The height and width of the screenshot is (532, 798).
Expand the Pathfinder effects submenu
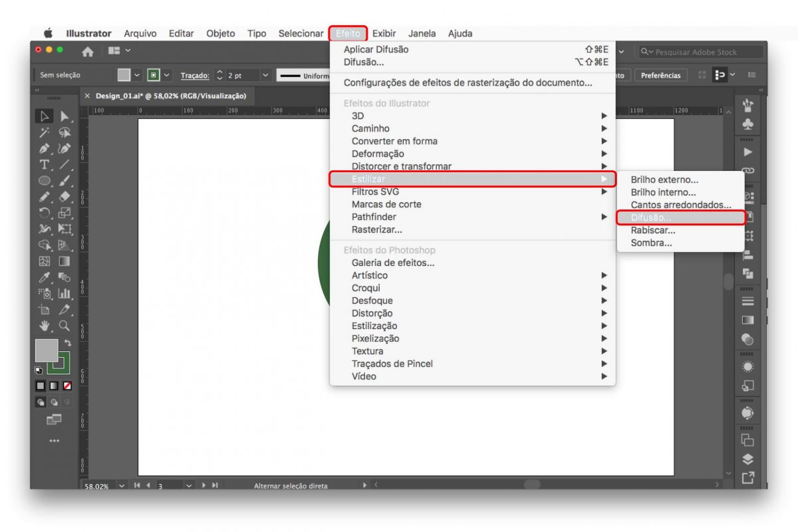[473, 217]
